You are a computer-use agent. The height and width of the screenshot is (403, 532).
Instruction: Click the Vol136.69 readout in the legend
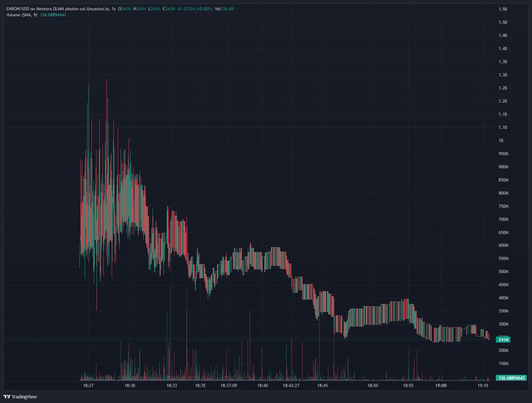[x=224, y=9]
